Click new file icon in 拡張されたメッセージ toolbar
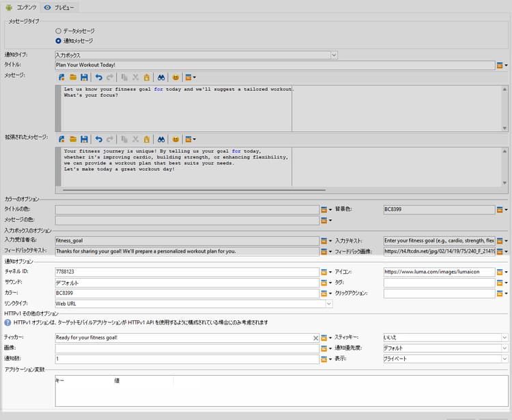Viewport: 512px width, 420px height. pos(61,139)
